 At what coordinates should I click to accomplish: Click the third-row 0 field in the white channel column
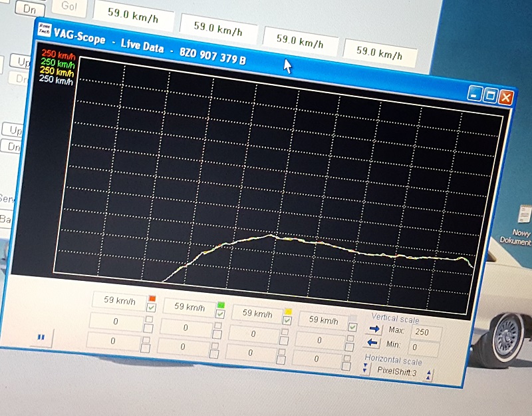point(317,359)
